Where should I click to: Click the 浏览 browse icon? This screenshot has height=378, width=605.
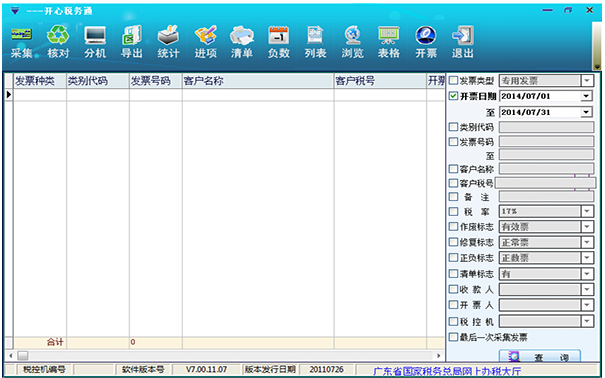(352, 43)
